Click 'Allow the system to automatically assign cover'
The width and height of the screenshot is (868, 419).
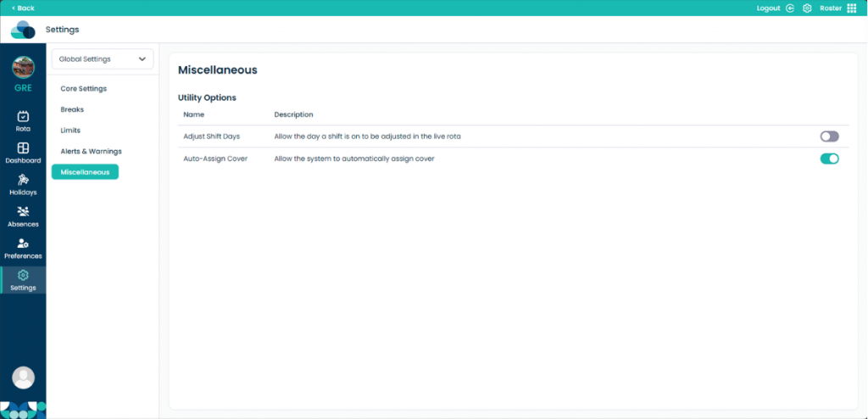tap(354, 159)
